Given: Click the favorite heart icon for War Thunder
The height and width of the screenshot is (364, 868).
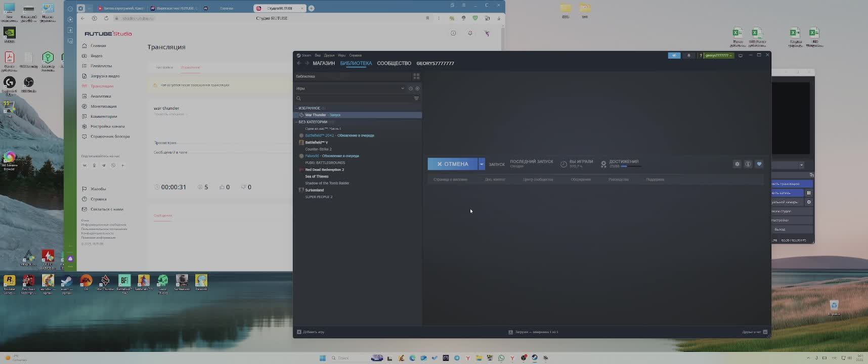Looking at the screenshot, I should [759, 164].
